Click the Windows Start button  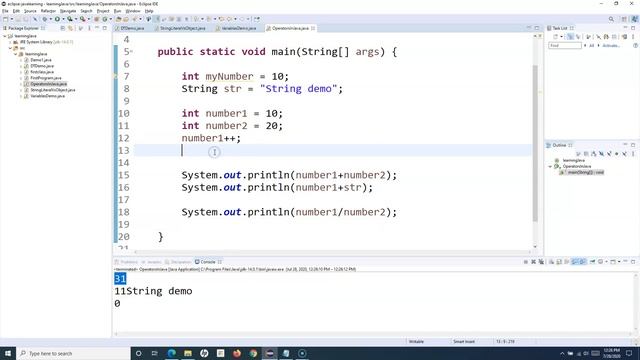pos(8,353)
